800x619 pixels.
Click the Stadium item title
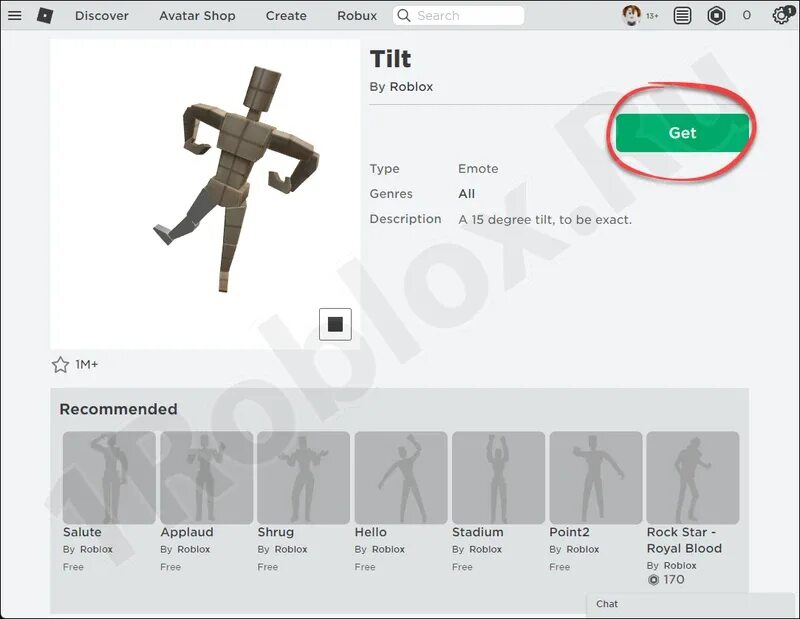tap(478, 532)
